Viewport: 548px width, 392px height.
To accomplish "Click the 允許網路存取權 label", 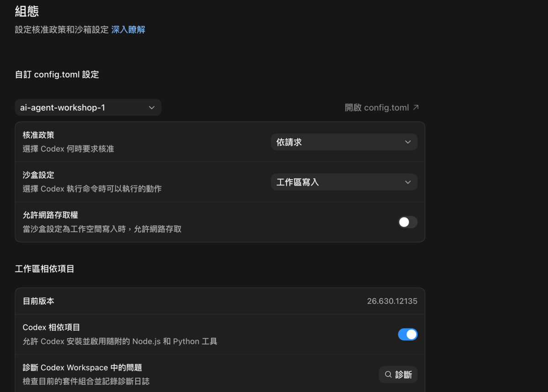I will [x=50, y=215].
